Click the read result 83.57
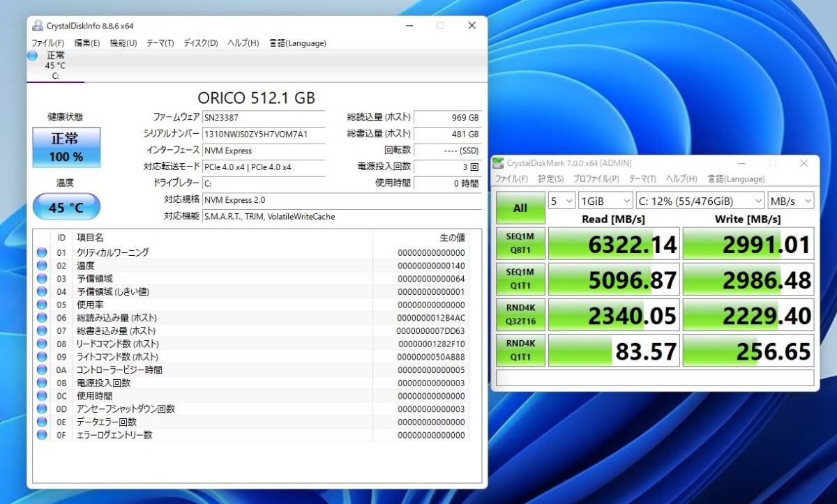The image size is (837, 504). tap(613, 350)
